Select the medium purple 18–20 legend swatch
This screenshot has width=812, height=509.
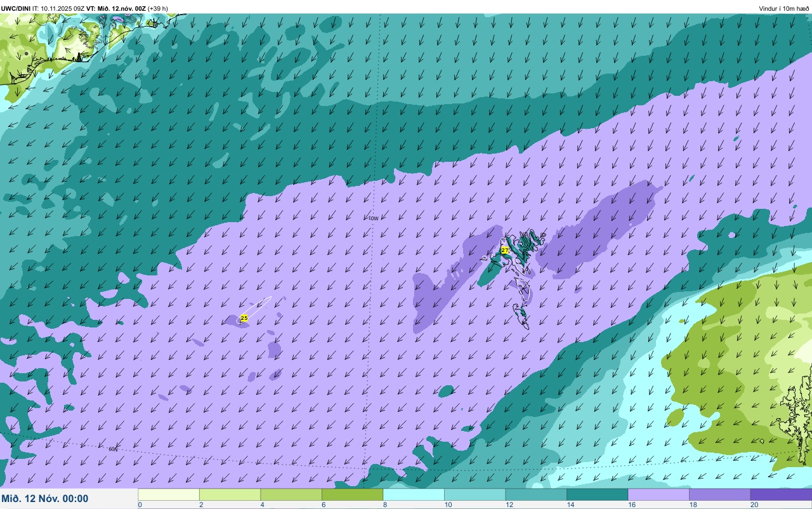click(x=719, y=494)
